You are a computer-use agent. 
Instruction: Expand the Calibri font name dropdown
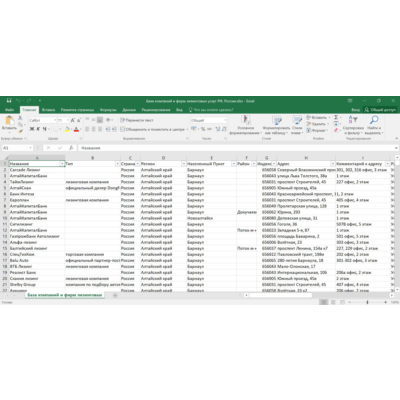55,120
